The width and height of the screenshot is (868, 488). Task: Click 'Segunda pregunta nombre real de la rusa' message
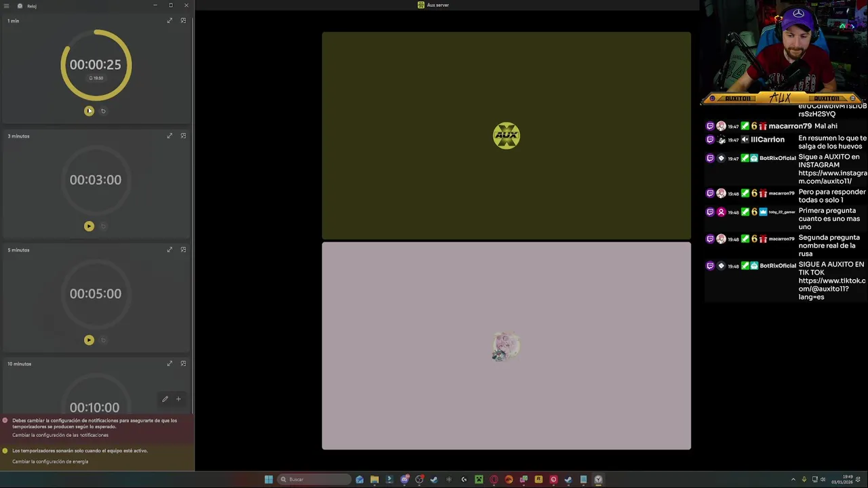829,246
